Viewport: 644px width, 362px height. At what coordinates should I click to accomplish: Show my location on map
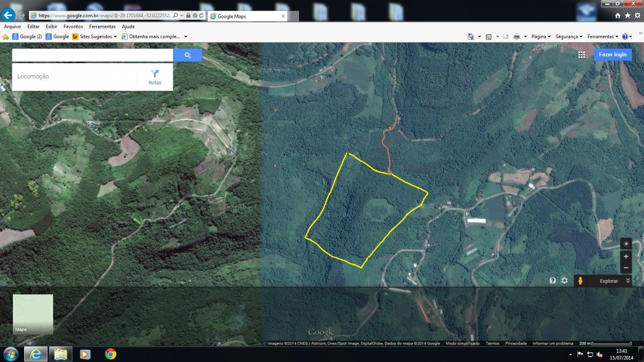tap(626, 243)
